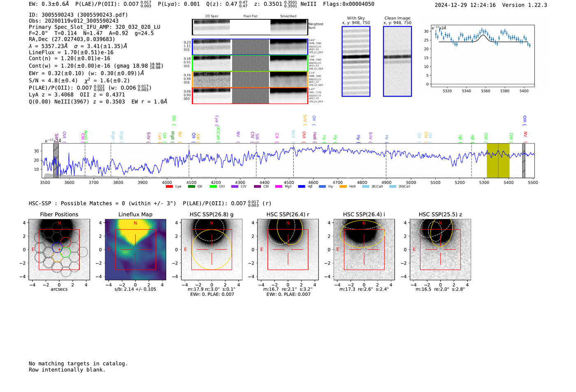Click the LineFlux value line
Screen dimensions: 576x392
click(x=71, y=53)
